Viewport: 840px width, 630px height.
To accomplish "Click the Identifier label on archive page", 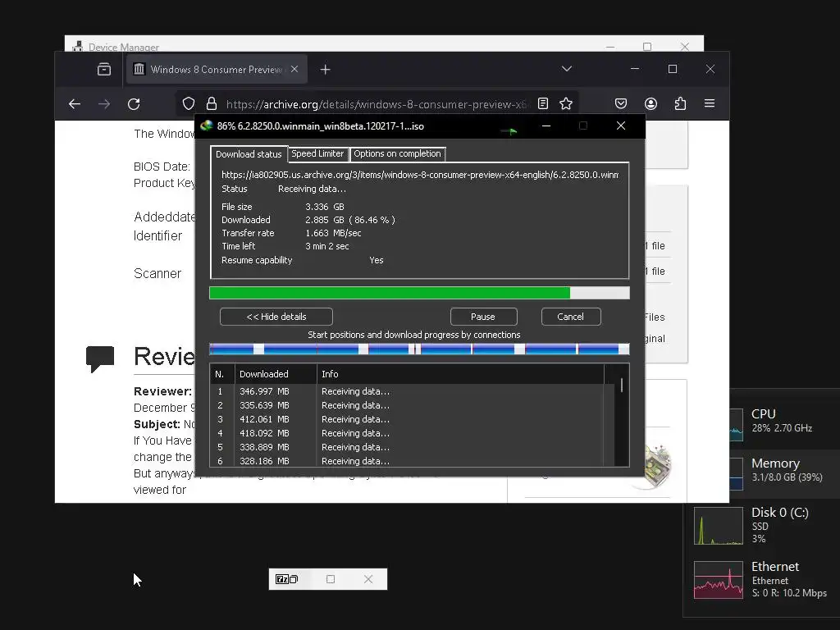I will (157, 235).
